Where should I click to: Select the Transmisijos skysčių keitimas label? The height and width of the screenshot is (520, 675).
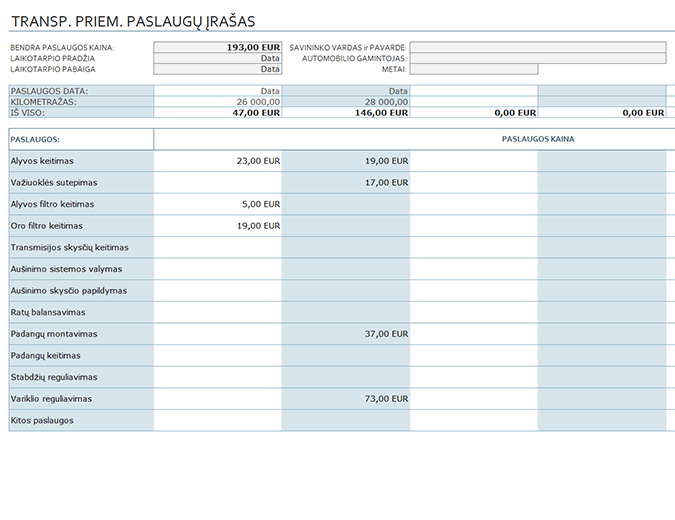[x=81, y=248]
